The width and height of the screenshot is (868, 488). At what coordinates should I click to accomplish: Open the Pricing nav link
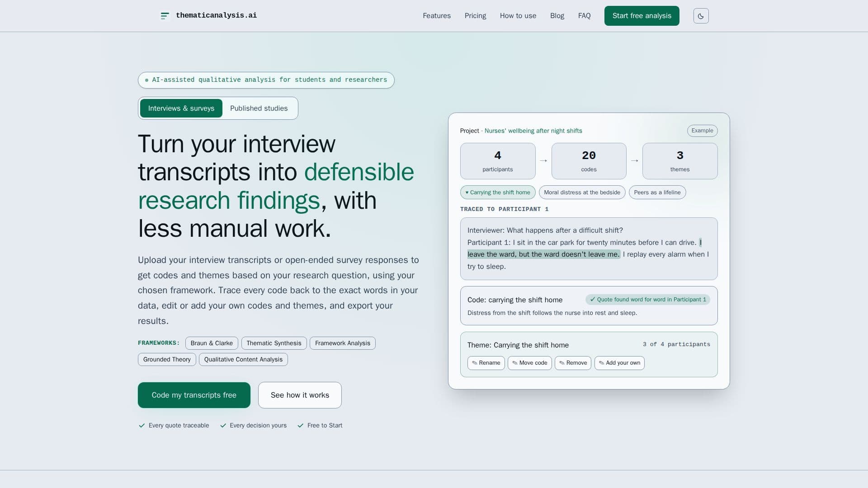(x=475, y=16)
